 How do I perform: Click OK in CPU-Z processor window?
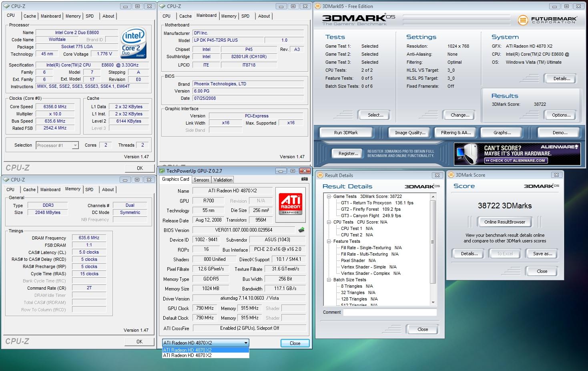[140, 168]
